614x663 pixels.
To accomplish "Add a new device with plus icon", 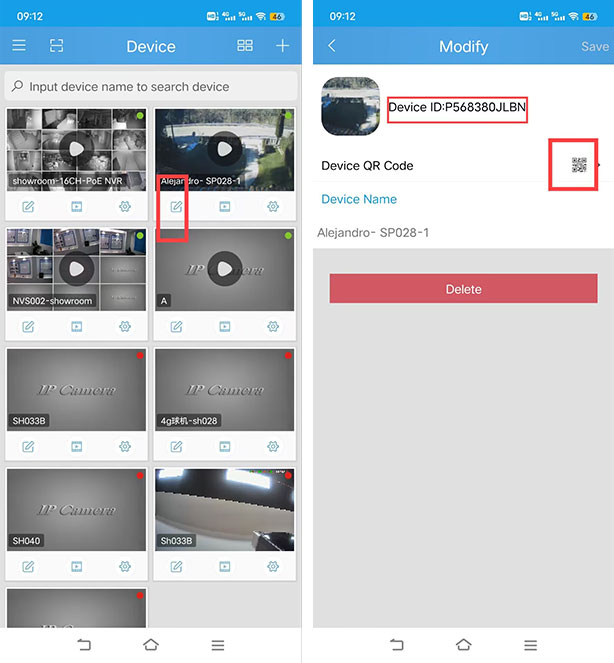I will 282,45.
